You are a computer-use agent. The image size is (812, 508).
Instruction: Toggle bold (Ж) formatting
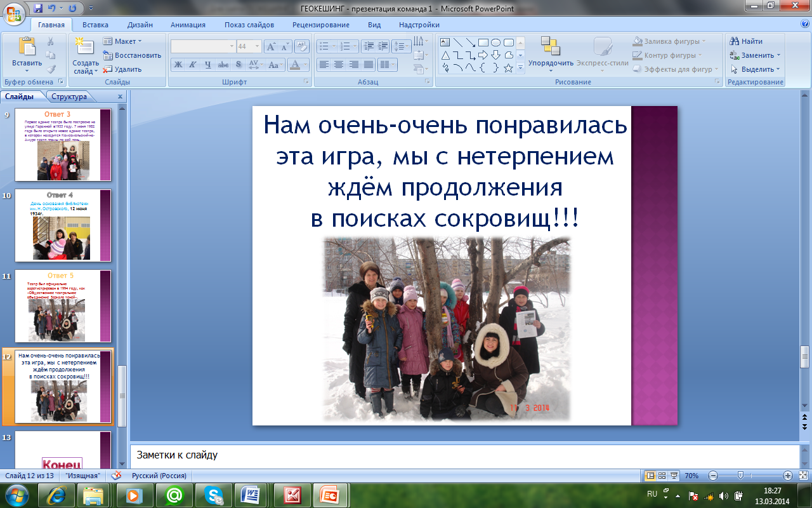pos(178,65)
